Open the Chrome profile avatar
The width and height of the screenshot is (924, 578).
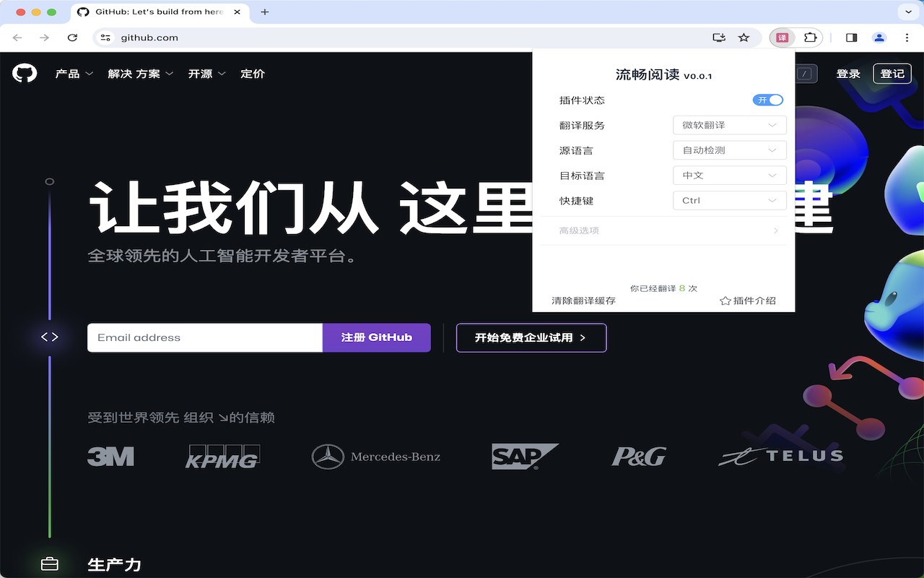click(879, 38)
